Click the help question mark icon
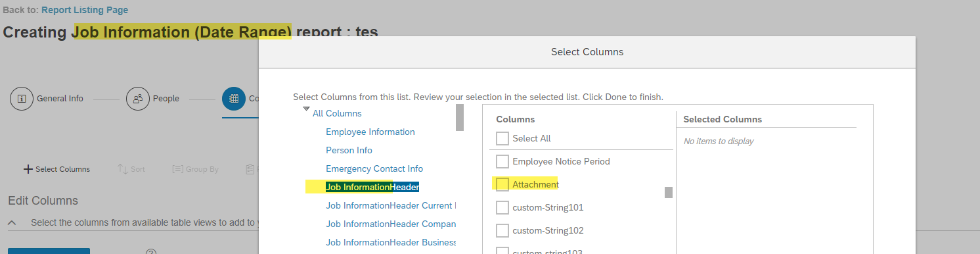980x254 pixels. [150, 252]
